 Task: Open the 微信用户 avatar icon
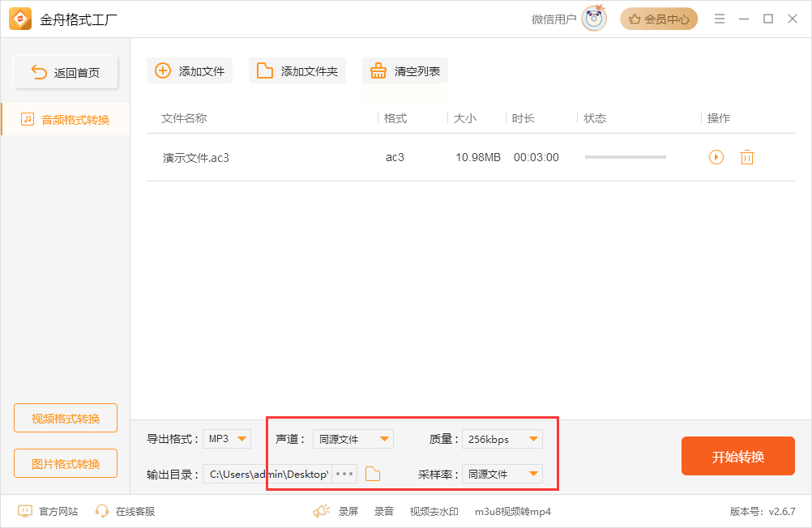coord(594,19)
